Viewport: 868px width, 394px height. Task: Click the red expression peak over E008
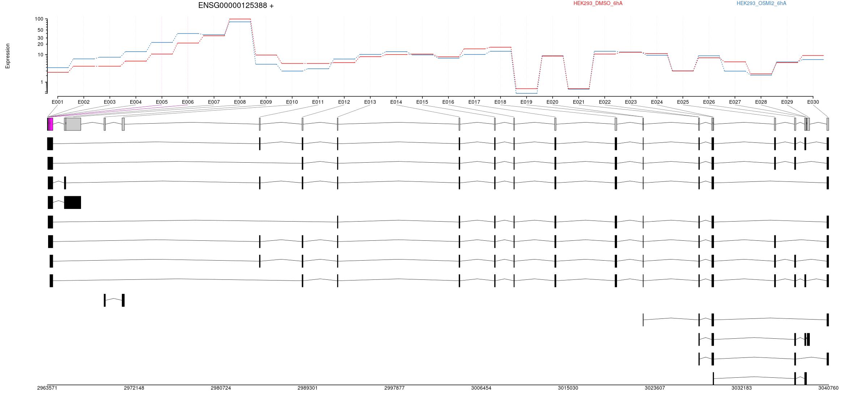pos(240,19)
